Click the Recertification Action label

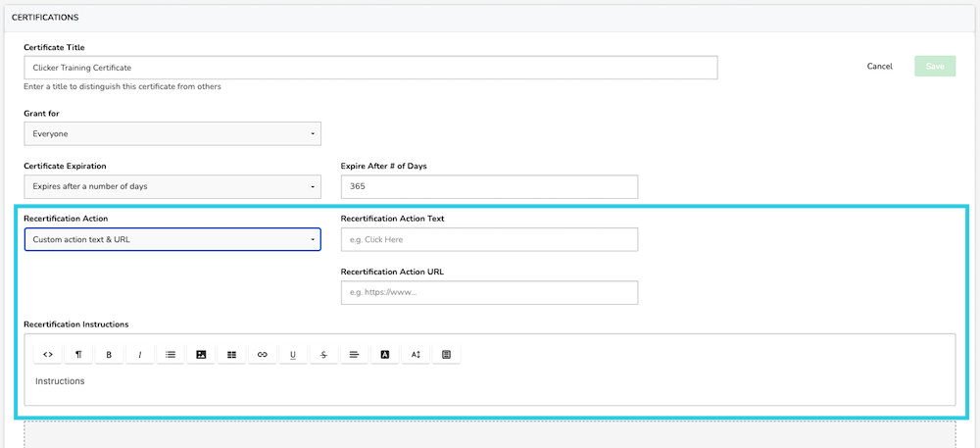coord(66,219)
